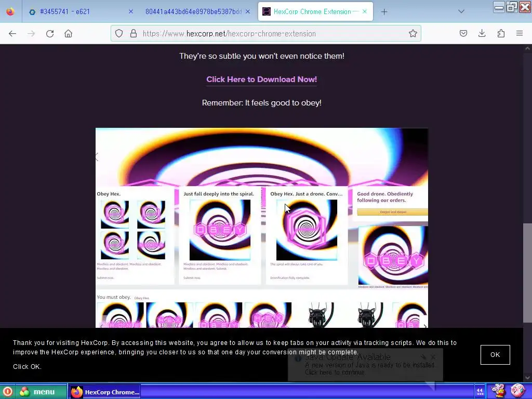
Task: Open the browser home page icon
Action: coord(68,34)
